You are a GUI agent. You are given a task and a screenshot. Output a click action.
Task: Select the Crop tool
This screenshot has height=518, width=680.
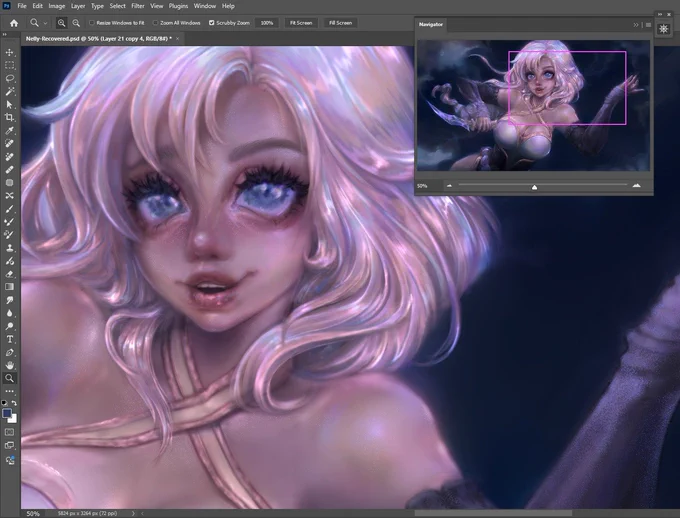pos(10,118)
